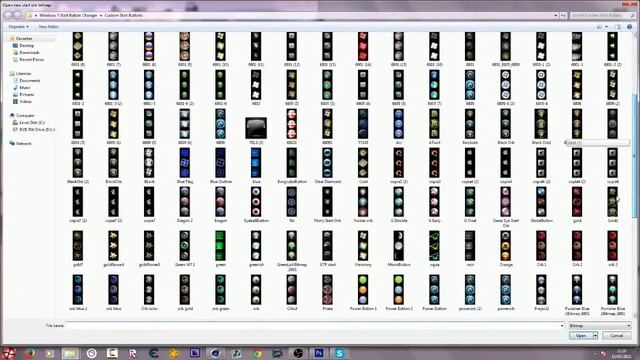Select the Orange orb thumbnail
Image resolution: width=640 pixels, height=360 pixels.
coord(505,246)
